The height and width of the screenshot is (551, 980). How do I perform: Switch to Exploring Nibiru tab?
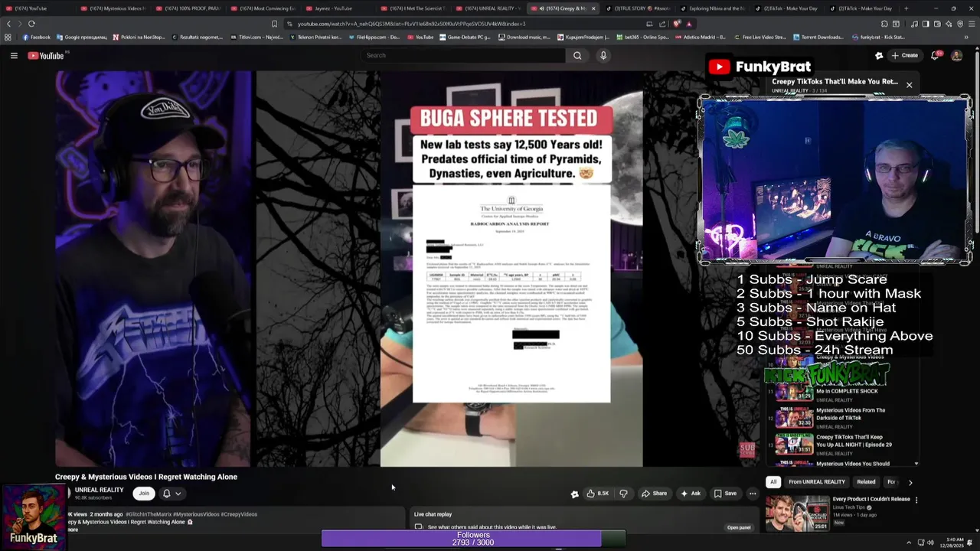tap(711, 8)
